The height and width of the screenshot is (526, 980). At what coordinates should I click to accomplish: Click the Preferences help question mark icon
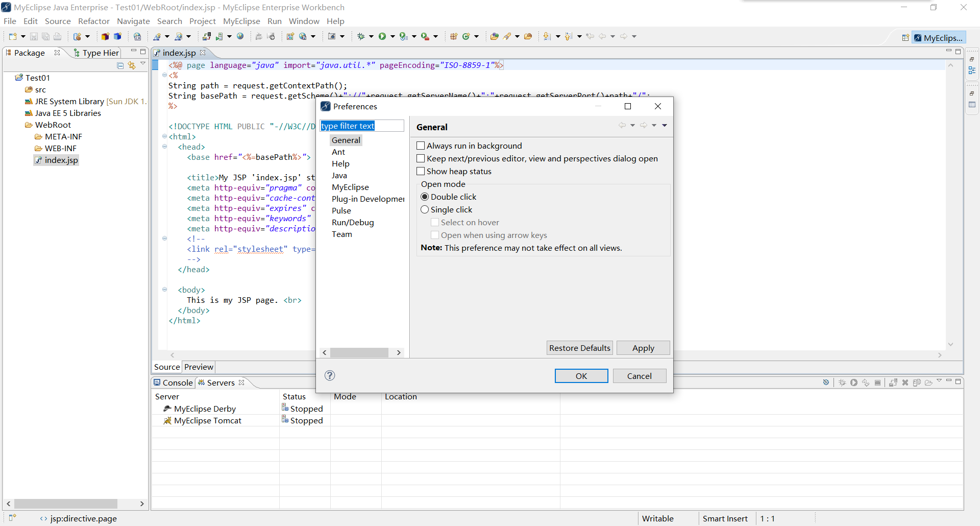[x=330, y=375]
